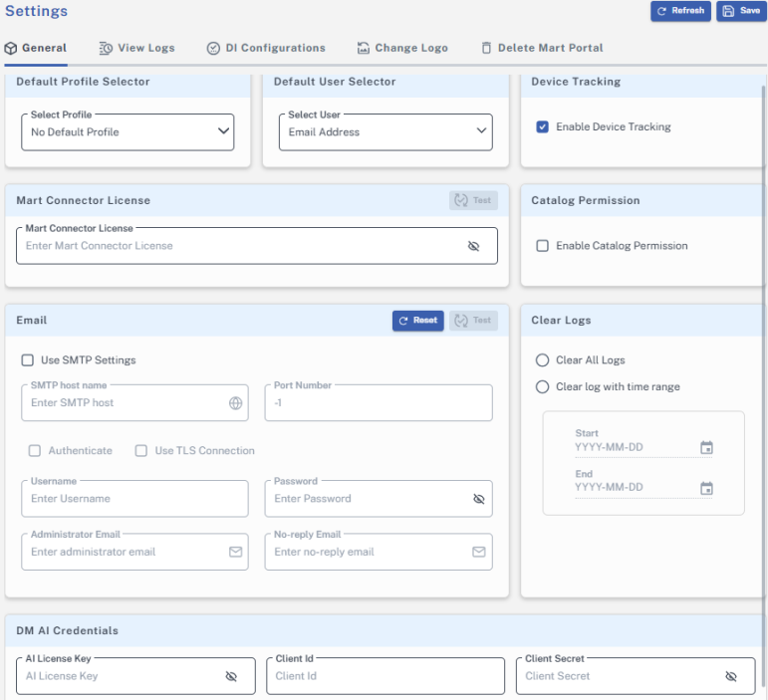768x700 pixels.
Task: Click the globe icon in SMTP host field
Action: click(235, 403)
